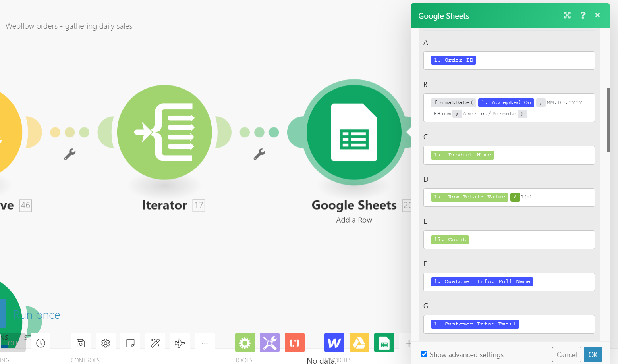Viewport: 618px width, 364px height.
Task: Save the scenario with disk icon
Action: coord(81,343)
